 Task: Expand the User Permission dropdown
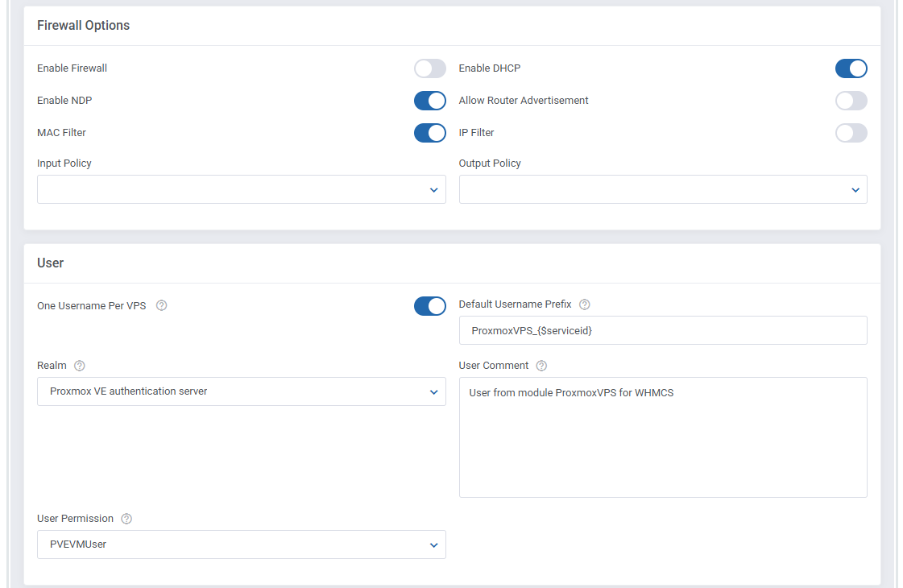(242, 545)
